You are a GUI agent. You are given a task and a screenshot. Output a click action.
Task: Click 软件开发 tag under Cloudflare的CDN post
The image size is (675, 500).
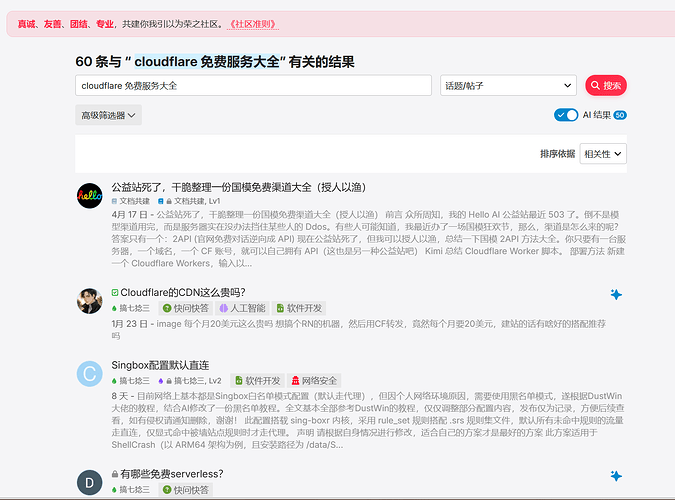pos(299,308)
